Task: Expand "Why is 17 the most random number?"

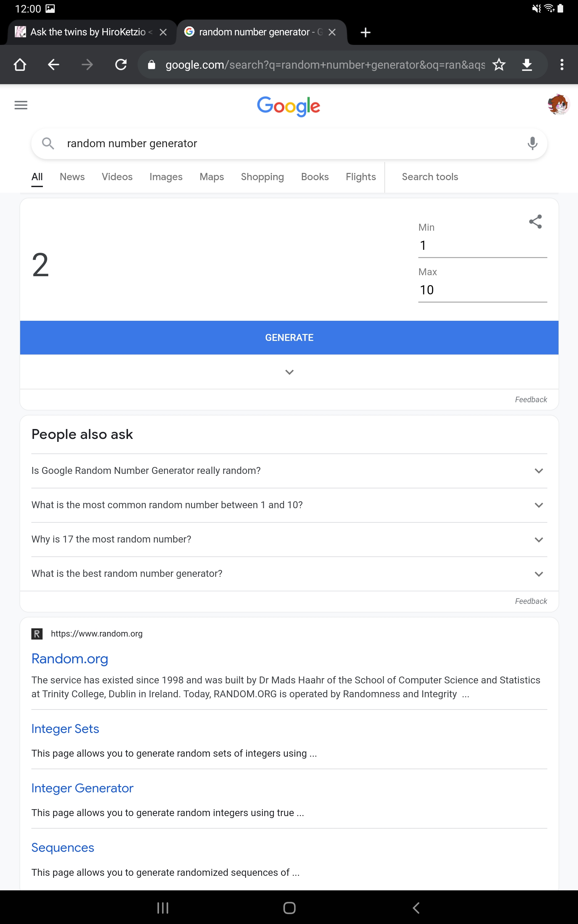Action: pos(539,540)
